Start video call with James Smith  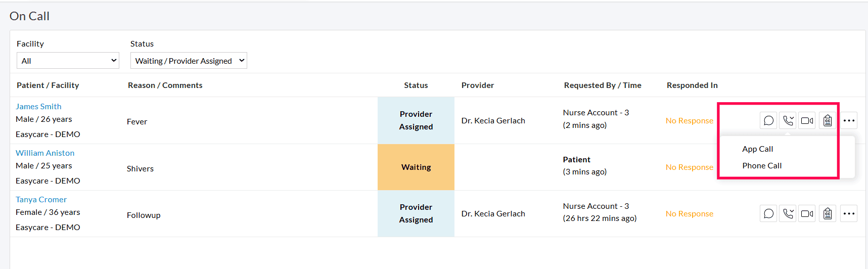807,120
